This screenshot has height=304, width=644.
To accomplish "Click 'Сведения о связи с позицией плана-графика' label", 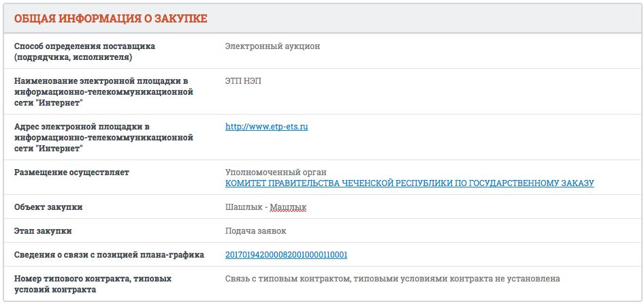I will 109,255.
